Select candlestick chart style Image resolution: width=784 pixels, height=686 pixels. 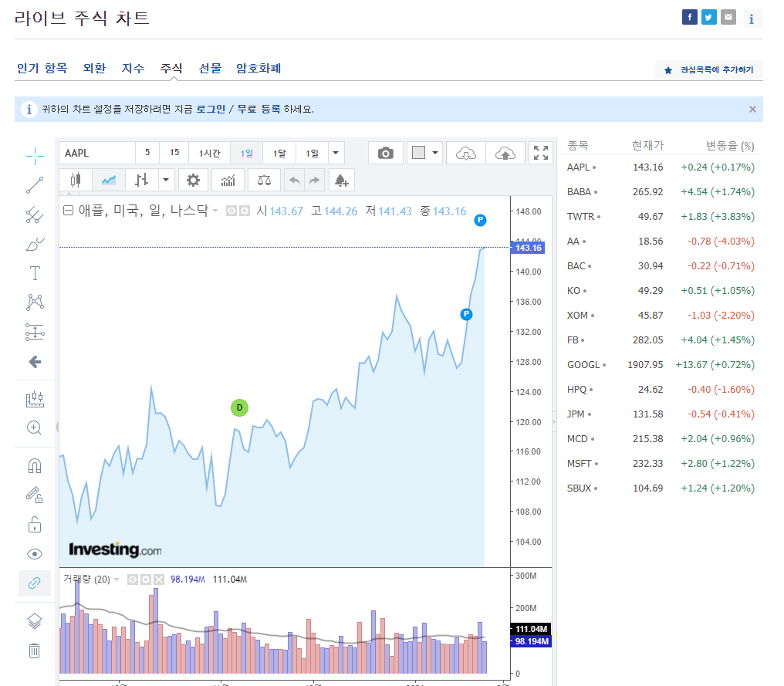click(76, 180)
